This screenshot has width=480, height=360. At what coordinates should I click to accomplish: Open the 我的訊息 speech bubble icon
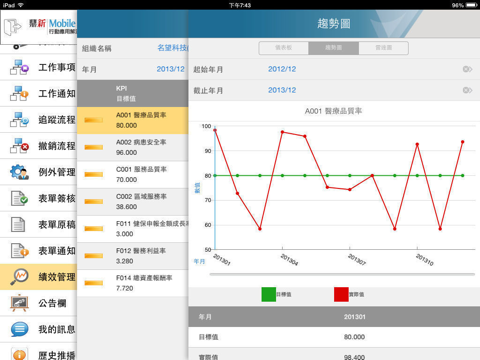point(19,329)
